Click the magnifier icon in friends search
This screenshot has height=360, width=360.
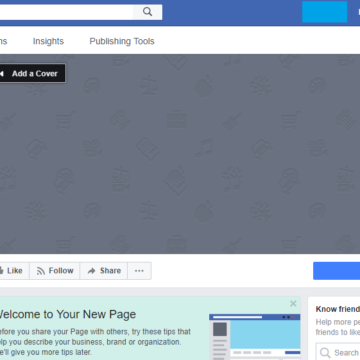point(325,353)
